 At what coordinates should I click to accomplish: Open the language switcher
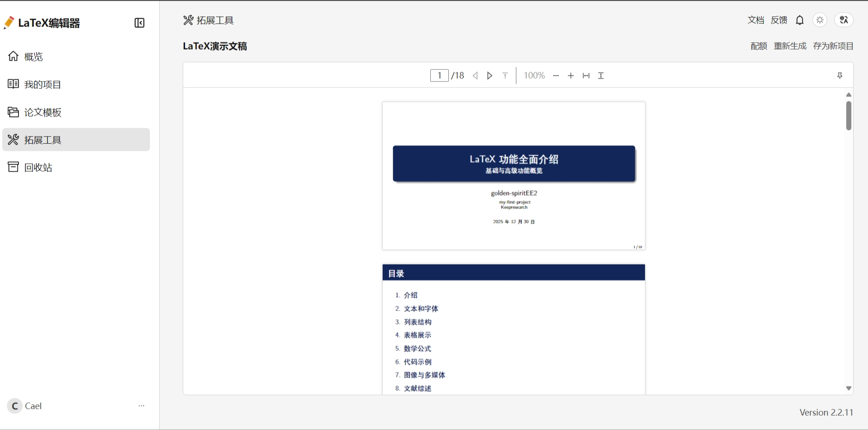tap(844, 20)
